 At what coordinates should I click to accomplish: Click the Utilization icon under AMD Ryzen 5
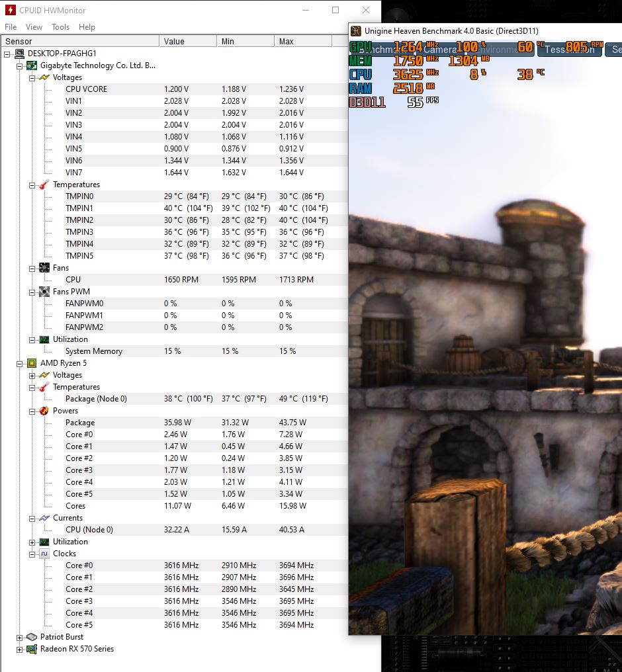(x=44, y=542)
